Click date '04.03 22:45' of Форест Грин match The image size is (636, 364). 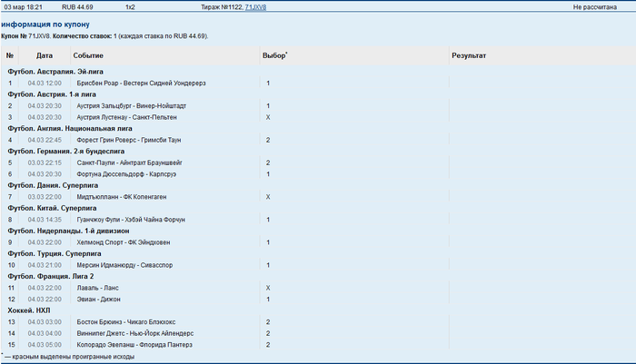coord(45,140)
